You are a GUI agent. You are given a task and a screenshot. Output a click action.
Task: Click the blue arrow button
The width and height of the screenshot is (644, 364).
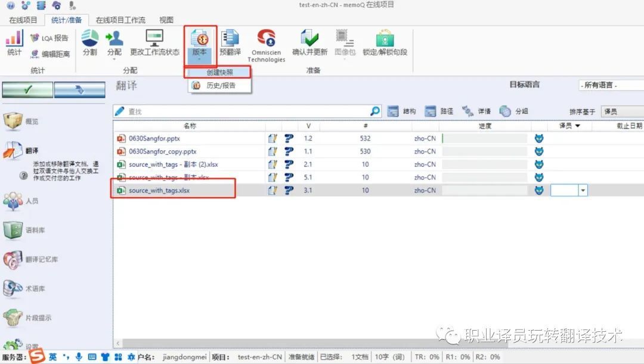80,89
